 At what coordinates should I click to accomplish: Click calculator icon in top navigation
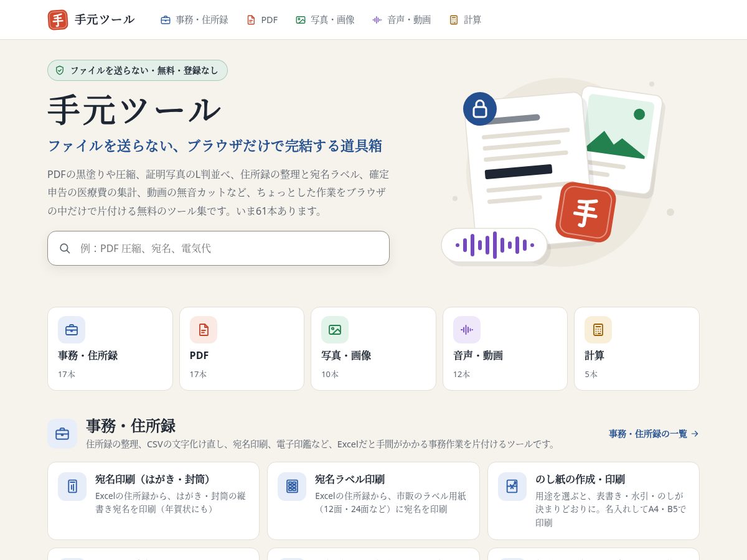[454, 20]
